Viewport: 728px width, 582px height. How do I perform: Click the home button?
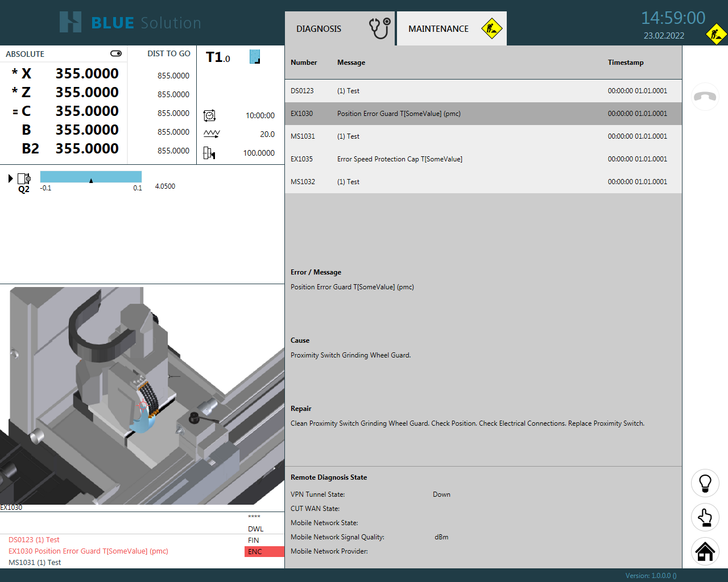click(705, 551)
